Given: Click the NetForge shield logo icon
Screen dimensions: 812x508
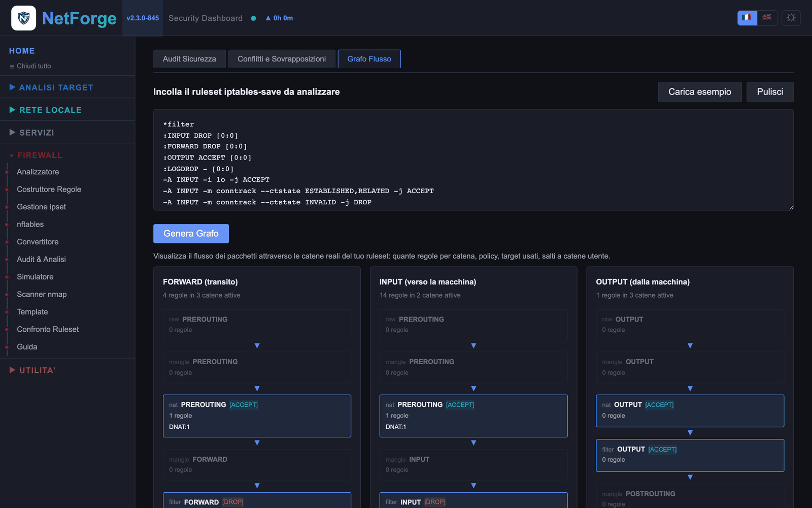Looking at the screenshot, I should coord(23,18).
